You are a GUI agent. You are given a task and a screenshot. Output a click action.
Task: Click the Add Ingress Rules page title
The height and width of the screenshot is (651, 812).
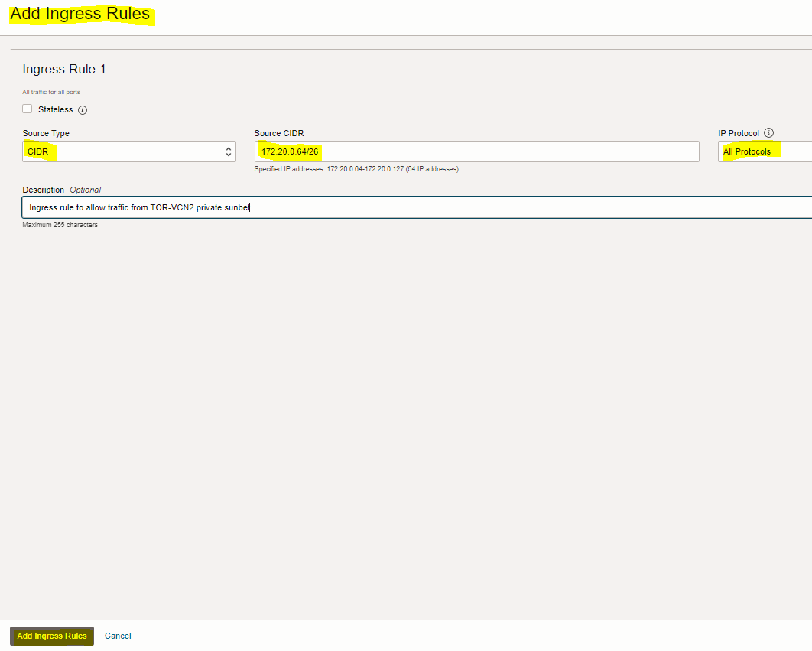80,15
